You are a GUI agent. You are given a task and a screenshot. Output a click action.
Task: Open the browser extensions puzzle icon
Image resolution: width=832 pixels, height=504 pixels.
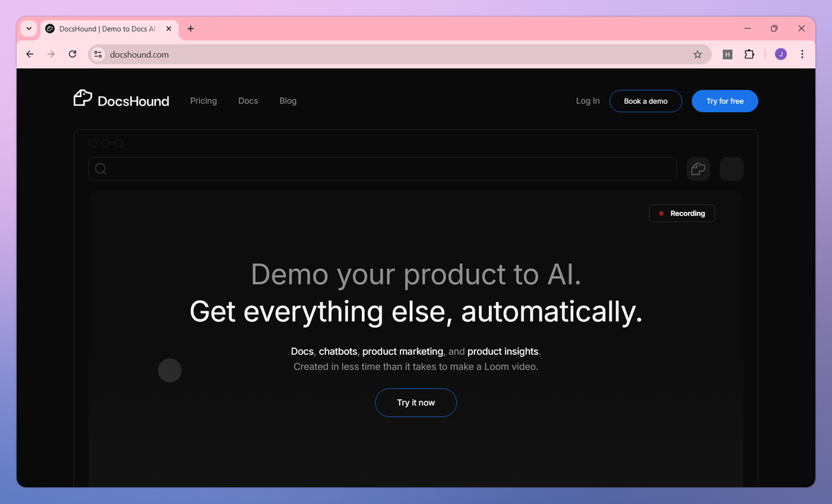coord(749,53)
